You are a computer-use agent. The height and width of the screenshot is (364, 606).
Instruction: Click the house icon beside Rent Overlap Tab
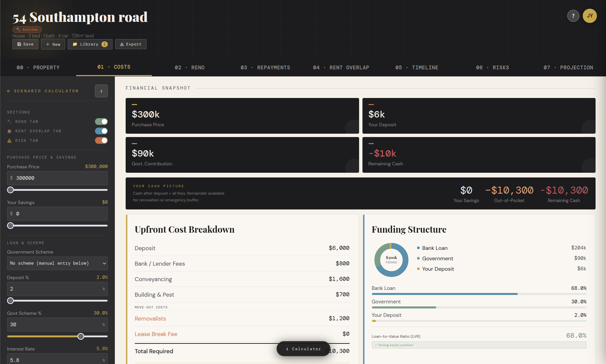click(9, 131)
